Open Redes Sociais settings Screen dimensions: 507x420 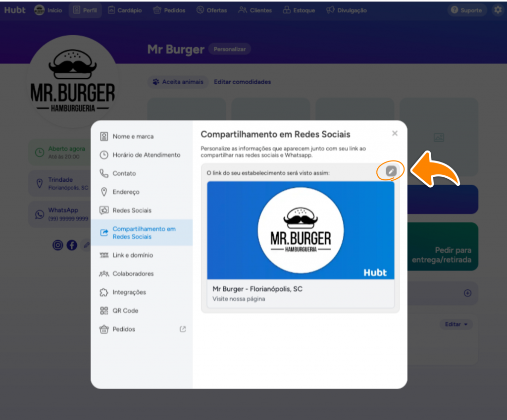point(142,210)
